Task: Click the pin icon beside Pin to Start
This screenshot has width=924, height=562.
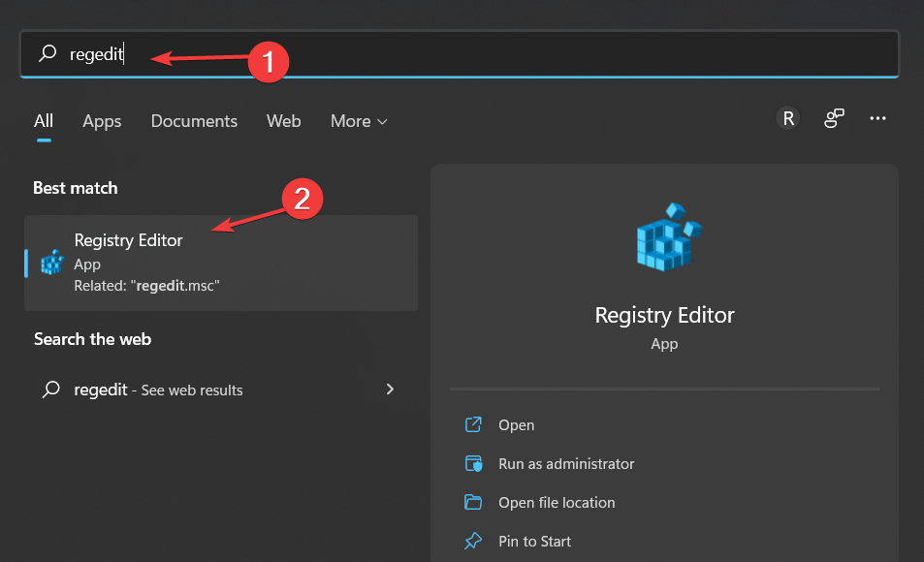Action: 474,541
